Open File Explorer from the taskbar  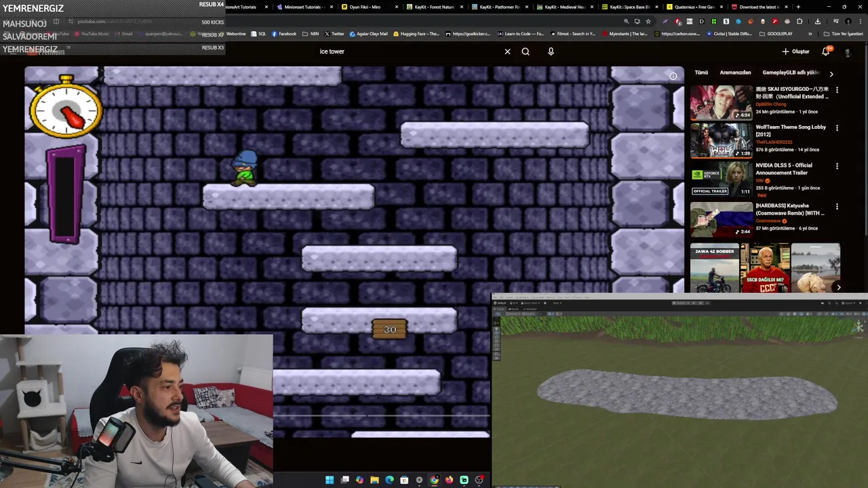pos(374,480)
